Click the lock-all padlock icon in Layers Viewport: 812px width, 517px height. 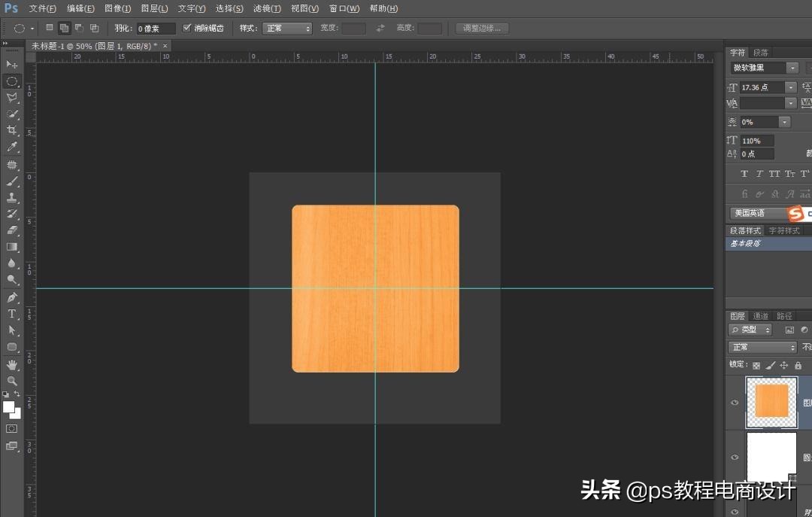coord(798,365)
